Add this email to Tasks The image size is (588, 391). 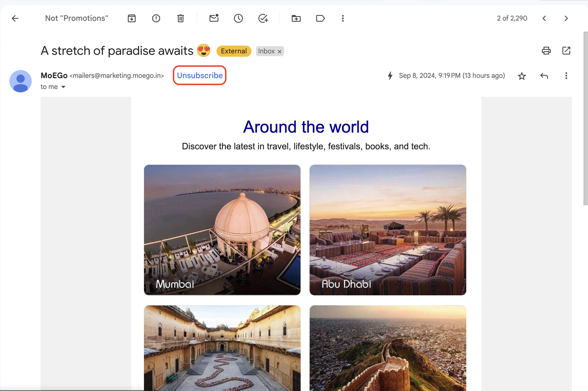point(263,18)
